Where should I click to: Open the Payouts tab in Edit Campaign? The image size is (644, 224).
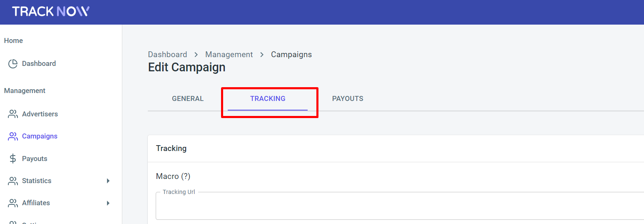point(348,99)
